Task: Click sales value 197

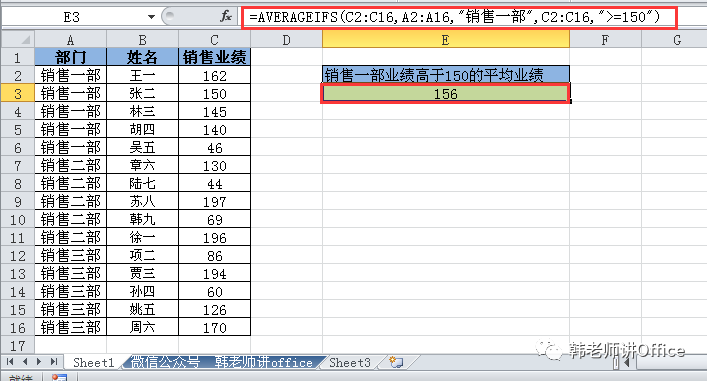Action: 215,202
